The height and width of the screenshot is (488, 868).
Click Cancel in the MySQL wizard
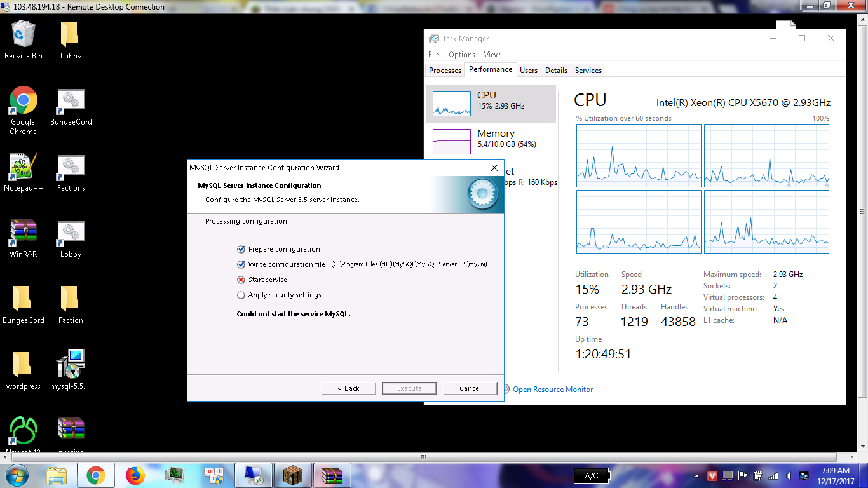[x=470, y=388]
